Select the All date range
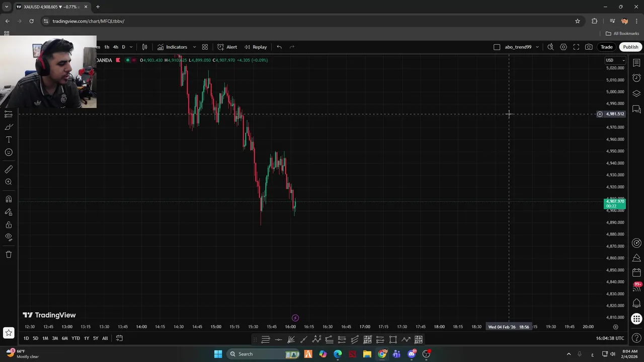644x362 pixels. pyautogui.click(x=105, y=338)
